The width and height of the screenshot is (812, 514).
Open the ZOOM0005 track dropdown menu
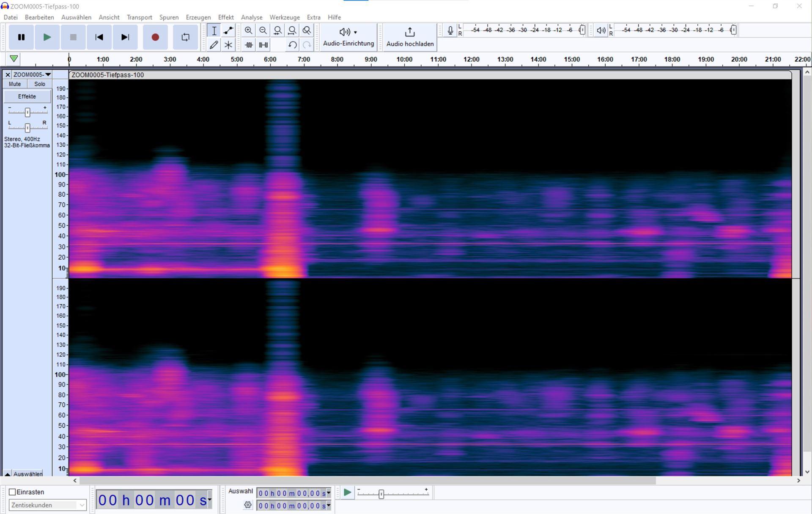[x=32, y=74]
